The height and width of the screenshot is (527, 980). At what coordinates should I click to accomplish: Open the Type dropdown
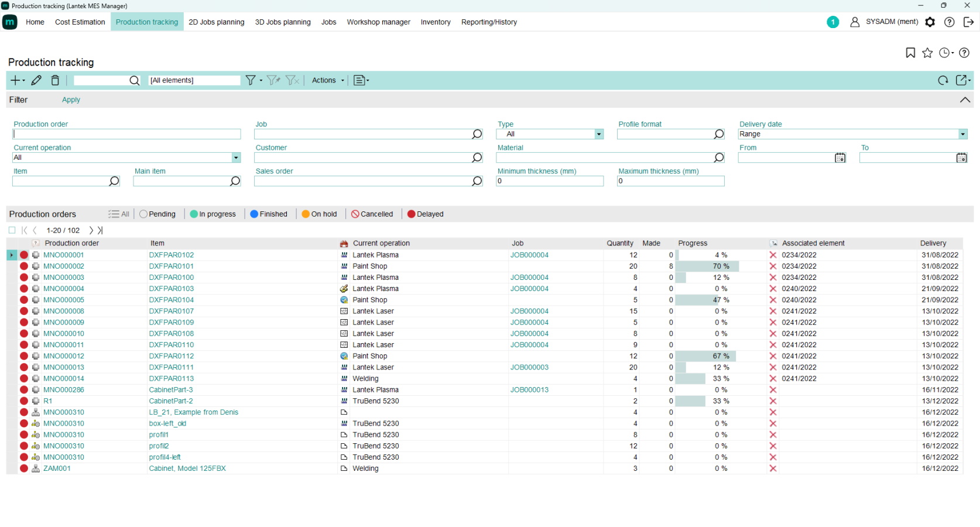point(598,134)
